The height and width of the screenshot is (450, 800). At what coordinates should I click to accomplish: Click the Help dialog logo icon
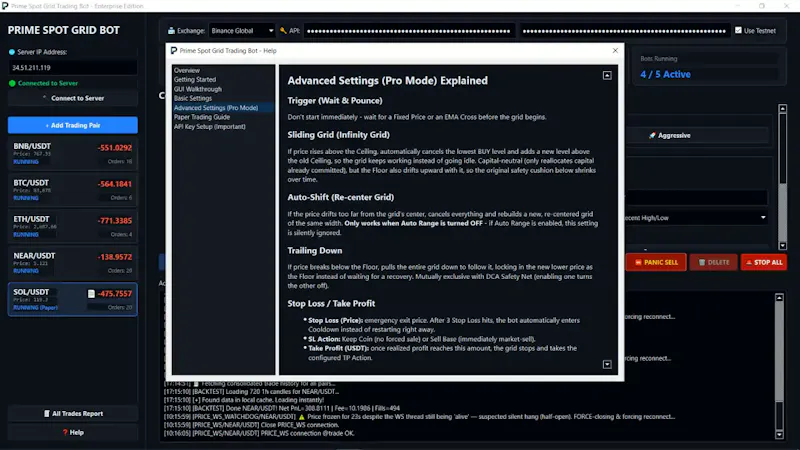(174, 51)
